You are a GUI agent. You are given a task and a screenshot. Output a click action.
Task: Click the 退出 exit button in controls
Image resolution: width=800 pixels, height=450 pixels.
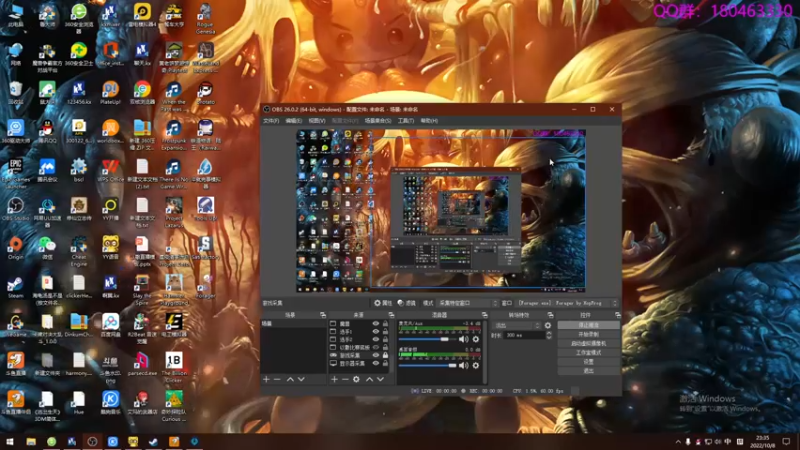tap(588, 371)
